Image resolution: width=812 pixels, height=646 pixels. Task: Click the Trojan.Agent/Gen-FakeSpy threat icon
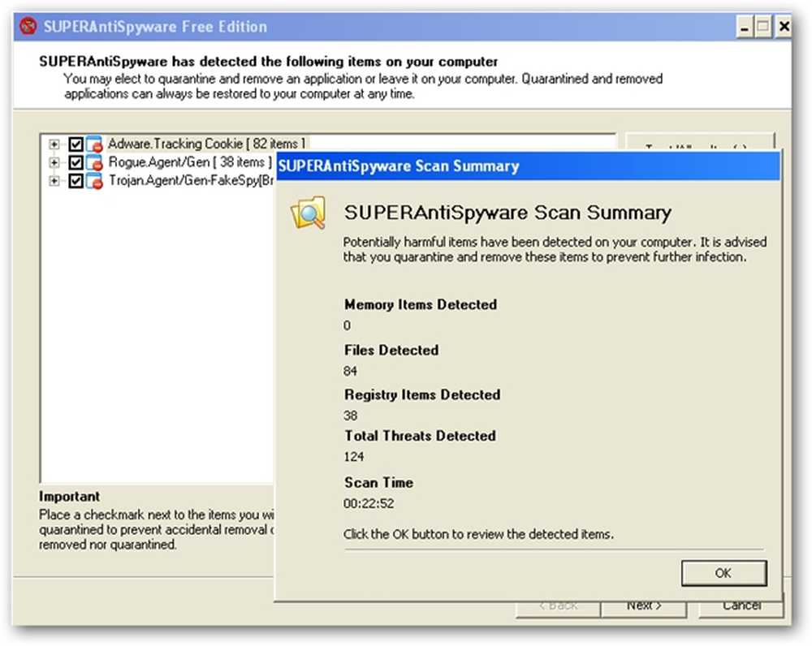pos(93,181)
